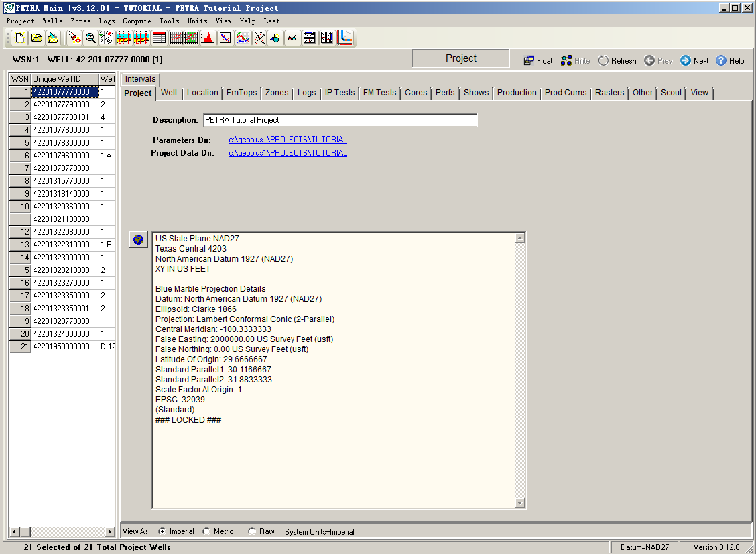Image resolution: width=756 pixels, height=554 pixels.
Task: Open the spreadsheet table icon
Action: pos(159,38)
